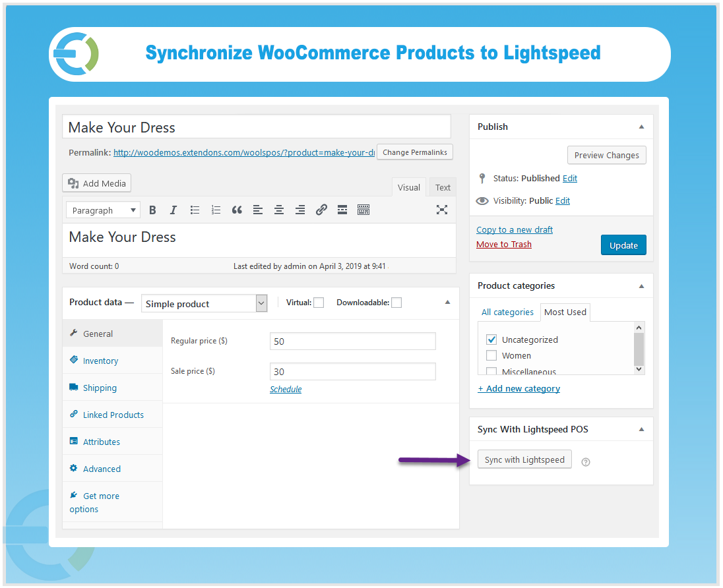Apply italic formatting in the editor
This screenshot has height=588, width=723.
173,210
